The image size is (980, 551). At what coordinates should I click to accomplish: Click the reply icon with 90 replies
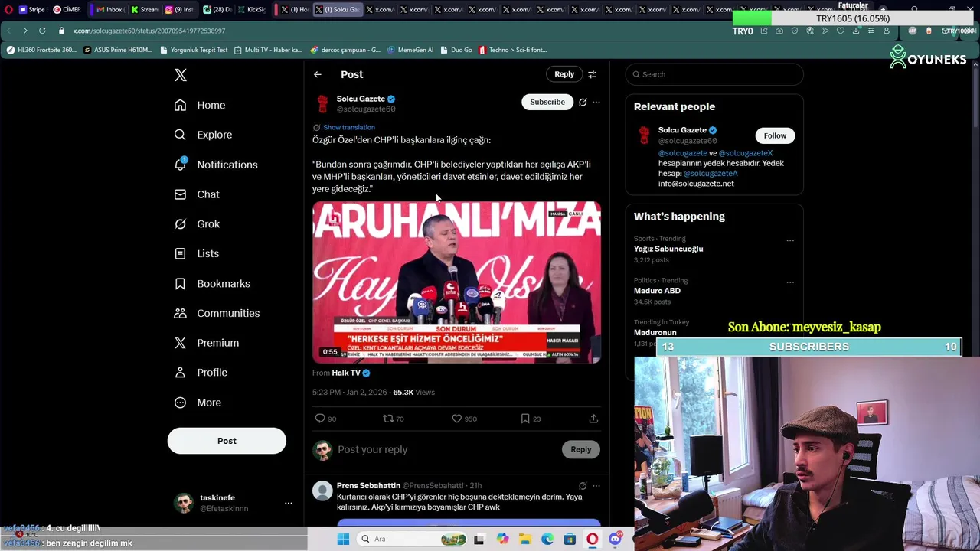pyautogui.click(x=320, y=419)
